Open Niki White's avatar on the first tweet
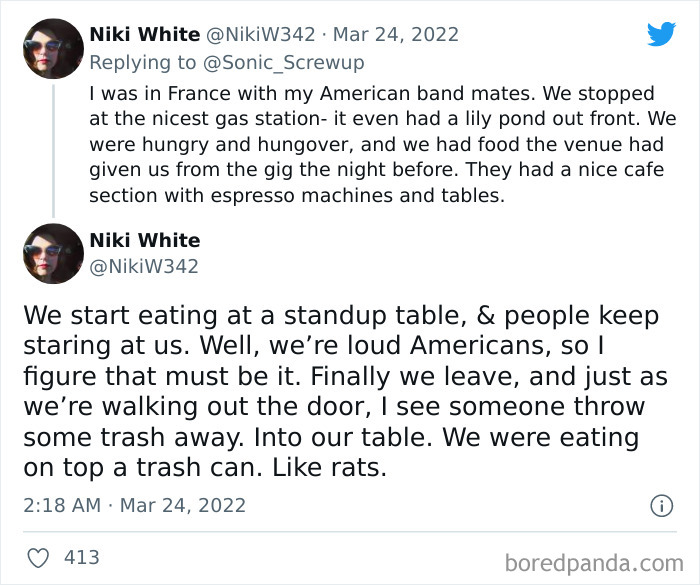 pos(53,49)
